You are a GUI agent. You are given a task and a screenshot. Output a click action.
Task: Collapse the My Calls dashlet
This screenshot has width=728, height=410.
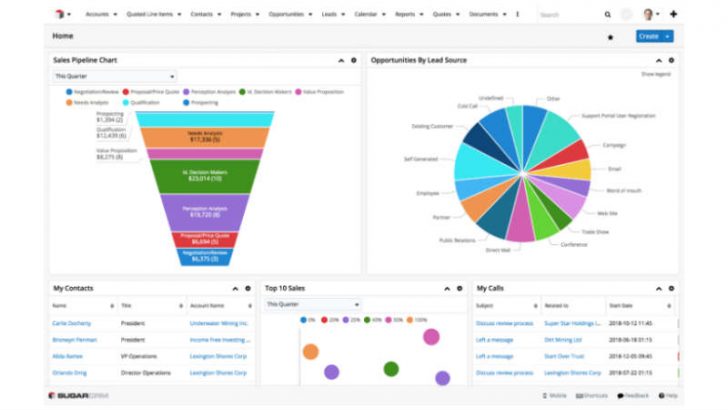[659, 288]
